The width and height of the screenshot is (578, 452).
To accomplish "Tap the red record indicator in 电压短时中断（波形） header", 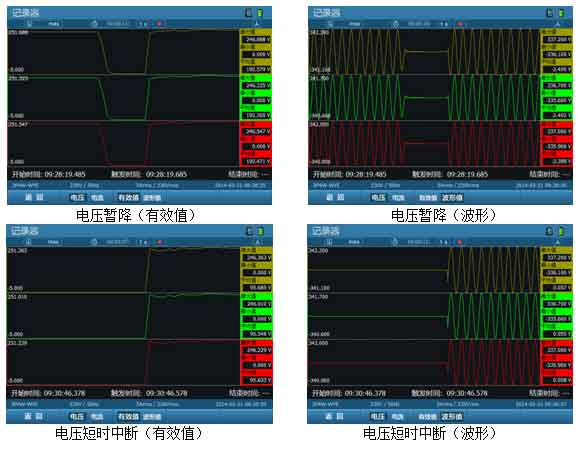I will pos(459,242).
